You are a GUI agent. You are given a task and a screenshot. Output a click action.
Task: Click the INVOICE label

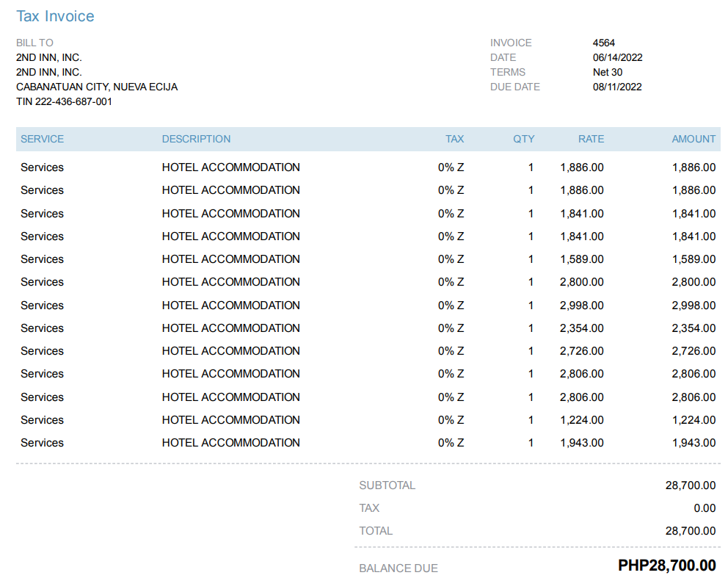pyautogui.click(x=511, y=43)
